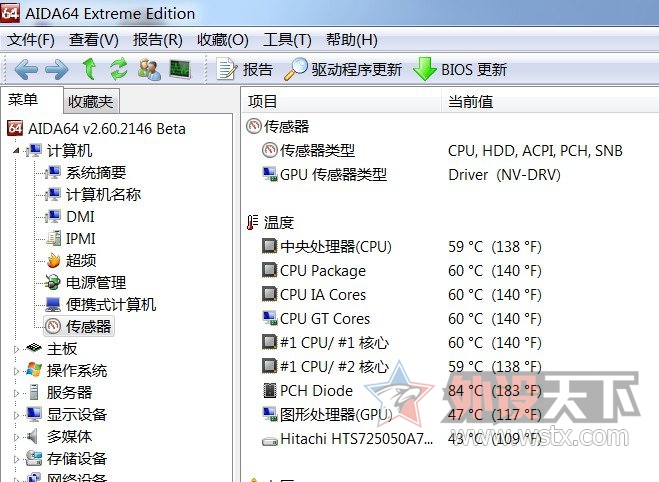Click the 项目 column header
Screen dimensions: 659x482
pos(341,101)
